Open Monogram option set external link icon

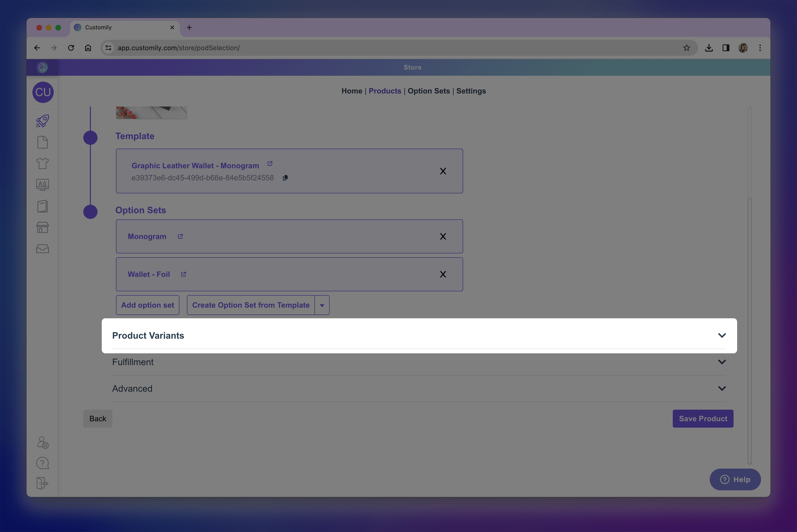pyautogui.click(x=180, y=236)
